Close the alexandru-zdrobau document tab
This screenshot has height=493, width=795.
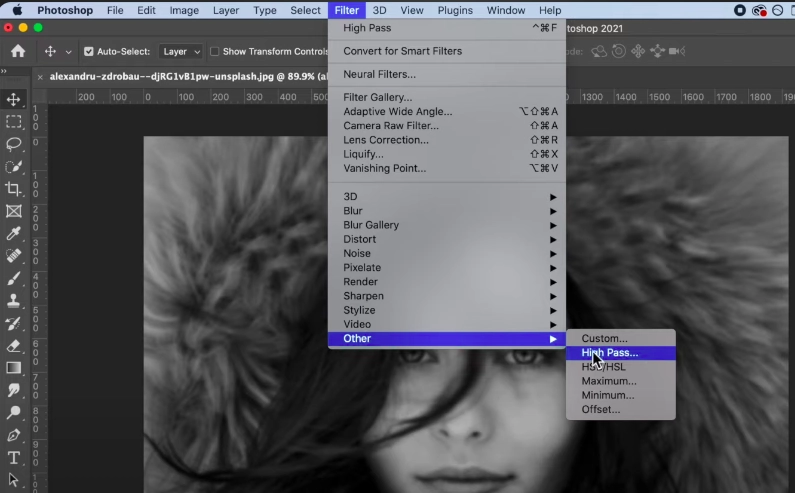[40, 76]
